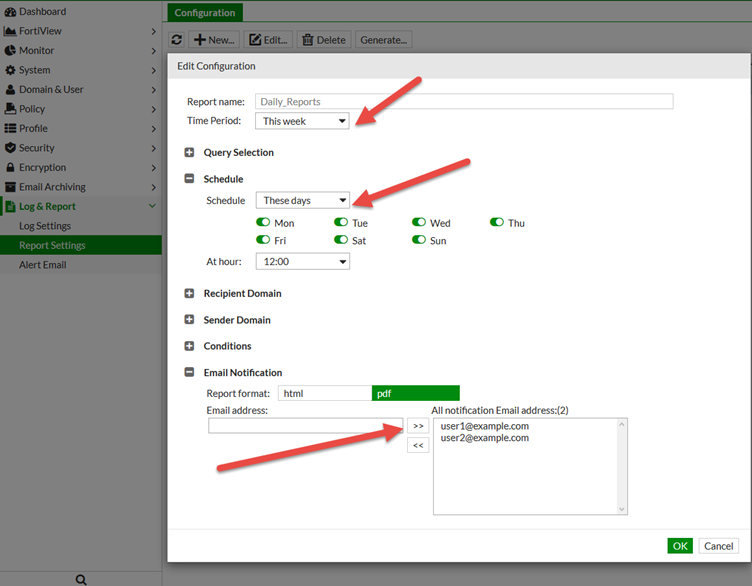Screen dimensions: 752x586
Task: Open Report Settings in sidebar
Action: coord(52,245)
